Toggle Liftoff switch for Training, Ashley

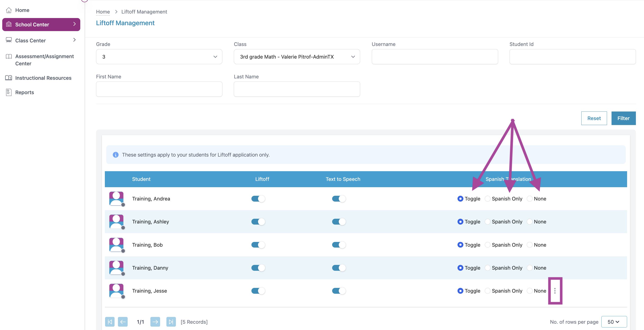tap(258, 222)
